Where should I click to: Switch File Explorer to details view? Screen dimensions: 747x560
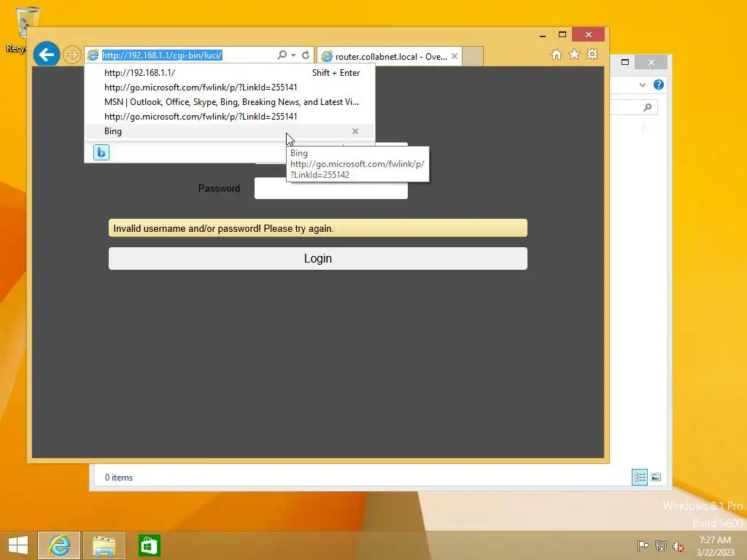(639, 477)
